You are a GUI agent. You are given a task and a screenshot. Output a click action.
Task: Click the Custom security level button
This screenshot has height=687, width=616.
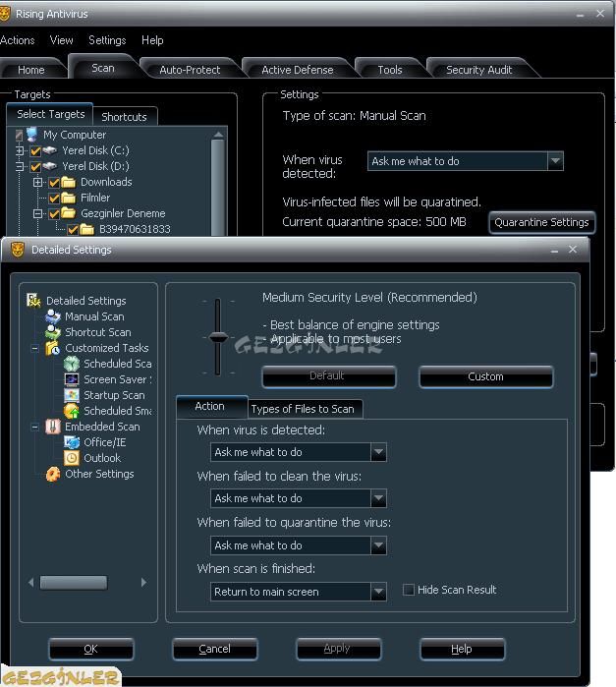[x=486, y=376]
